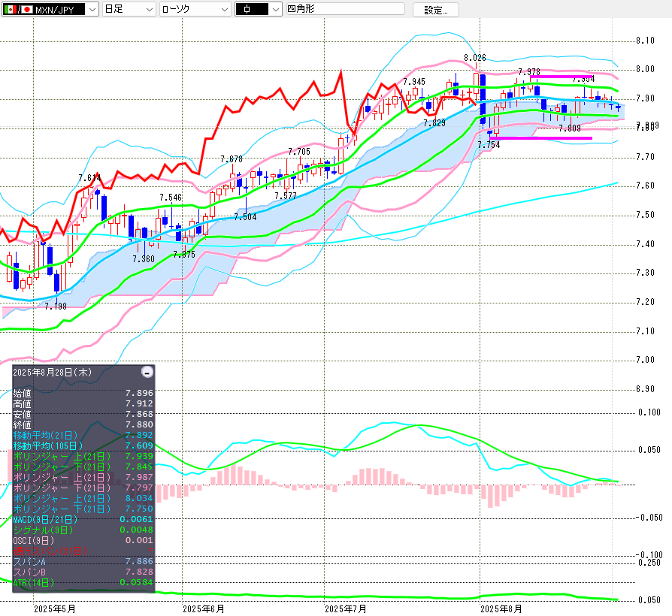
Task: Minimize the data info panel
Action: pyautogui.click(x=147, y=372)
